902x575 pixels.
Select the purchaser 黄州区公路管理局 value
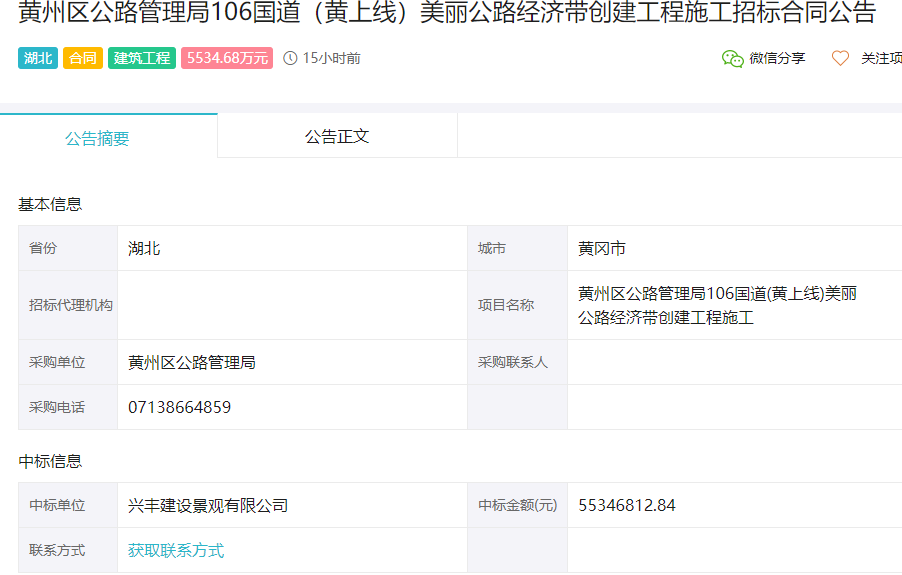(192, 362)
